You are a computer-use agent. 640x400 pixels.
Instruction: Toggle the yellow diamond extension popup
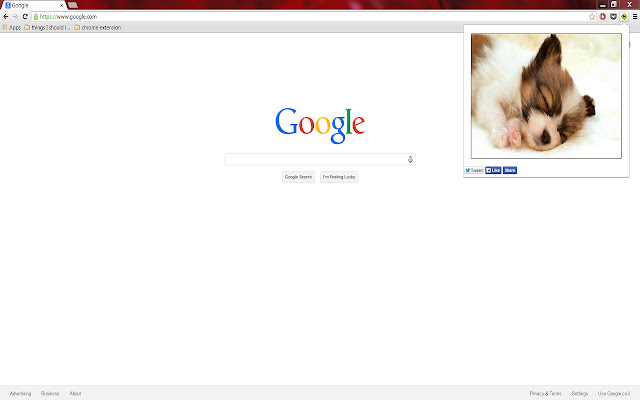tap(624, 17)
